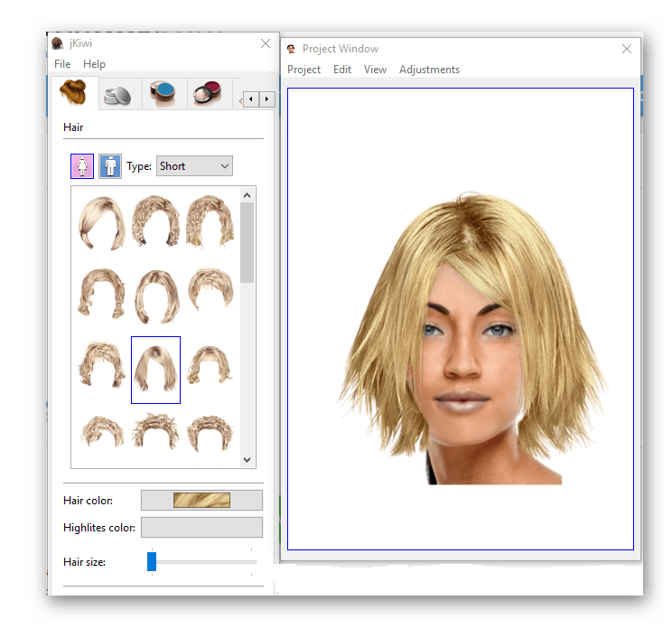Click the tab scroll left arrow
The image size is (672, 629).
pos(251,99)
